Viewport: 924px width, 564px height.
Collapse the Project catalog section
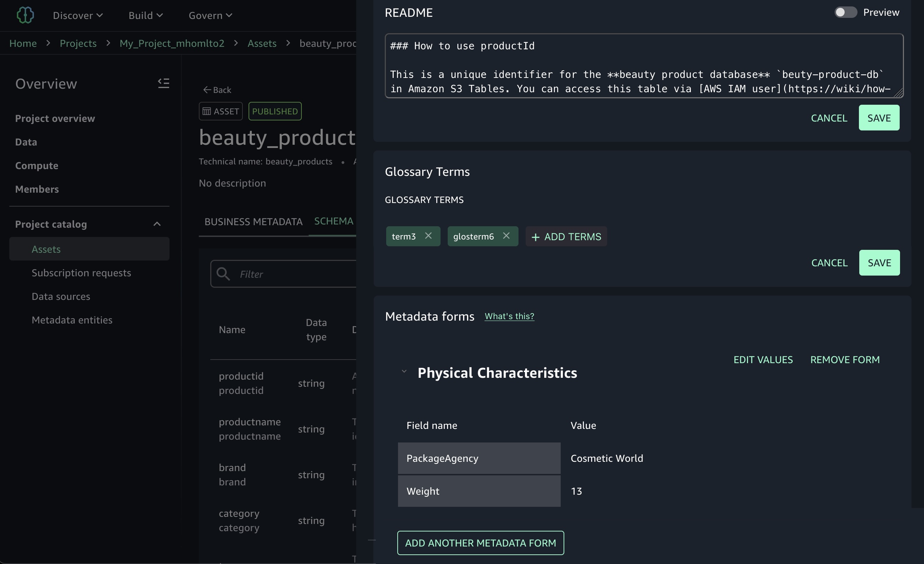(157, 224)
